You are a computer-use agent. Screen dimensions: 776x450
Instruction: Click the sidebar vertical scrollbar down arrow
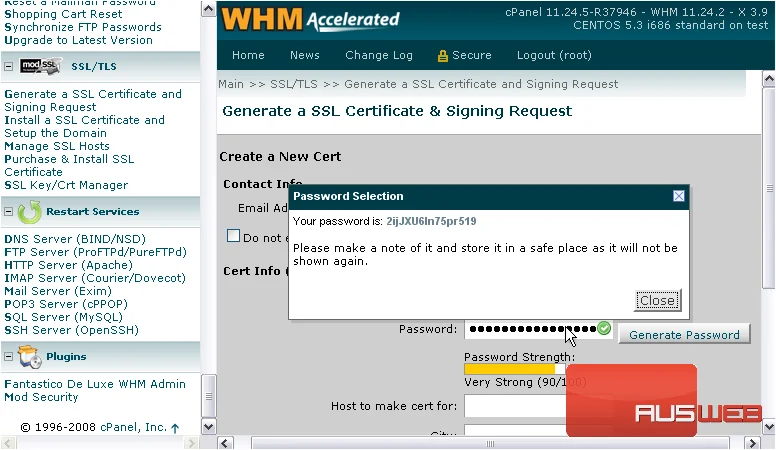(x=208, y=426)
